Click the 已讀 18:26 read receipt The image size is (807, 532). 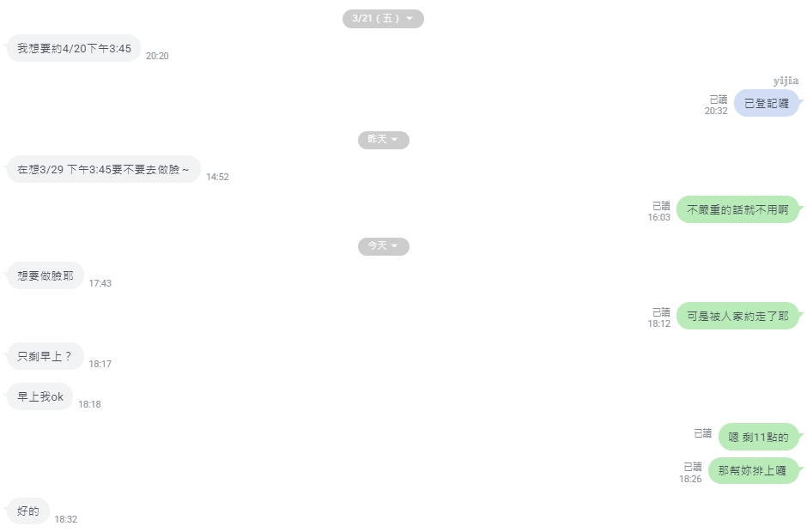coord(691,473)
